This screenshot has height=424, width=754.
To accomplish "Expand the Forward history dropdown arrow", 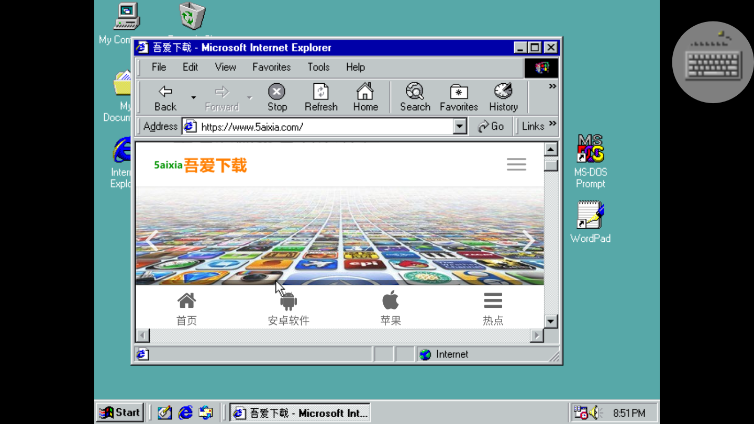I will (250, 98).
